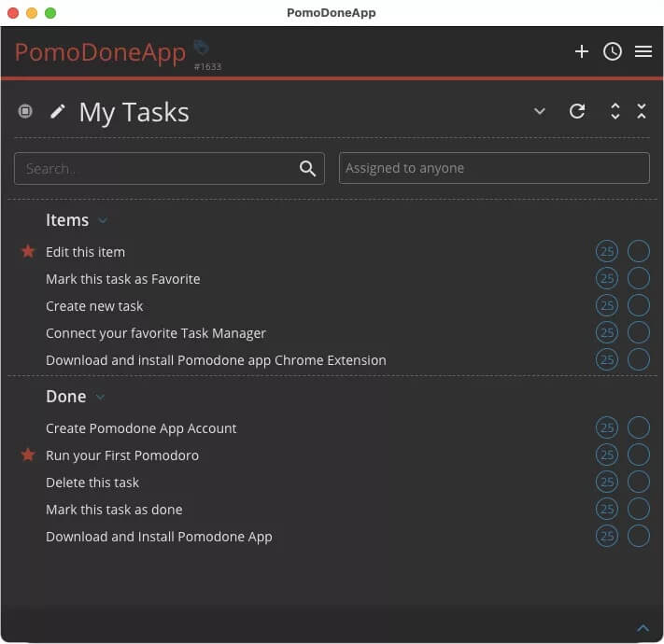Start 25 timer for Mark this task as done

coord(606,509)
